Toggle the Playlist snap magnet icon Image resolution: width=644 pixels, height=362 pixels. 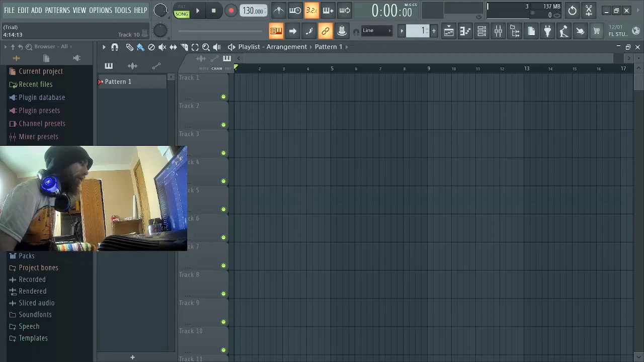pyautogui.click(x=115, y=47)
